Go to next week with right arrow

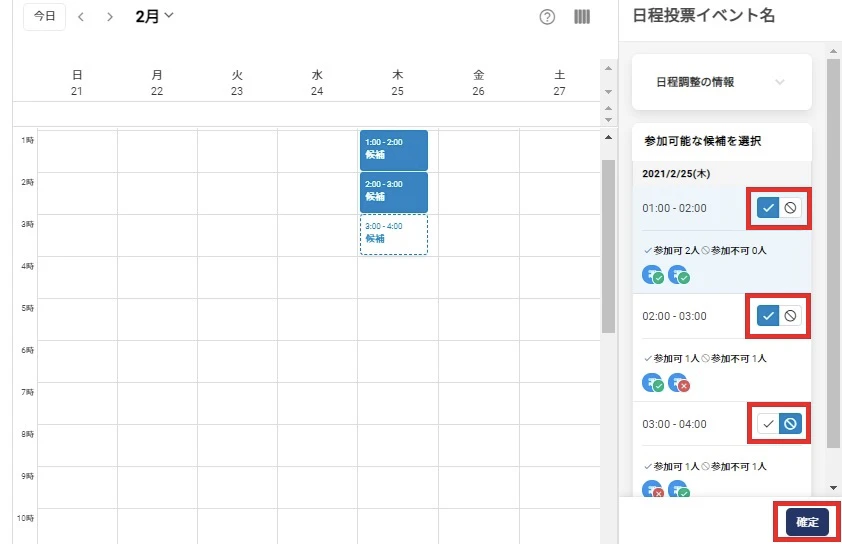click(110, 17)
